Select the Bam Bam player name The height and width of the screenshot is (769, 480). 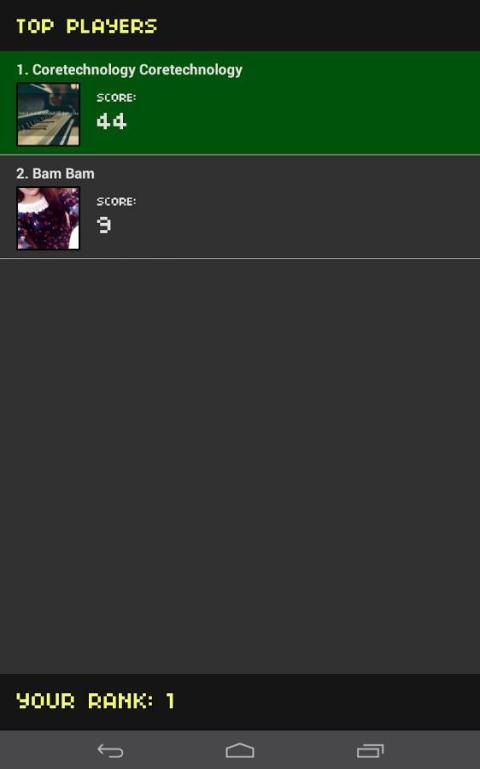pos(63,174)
